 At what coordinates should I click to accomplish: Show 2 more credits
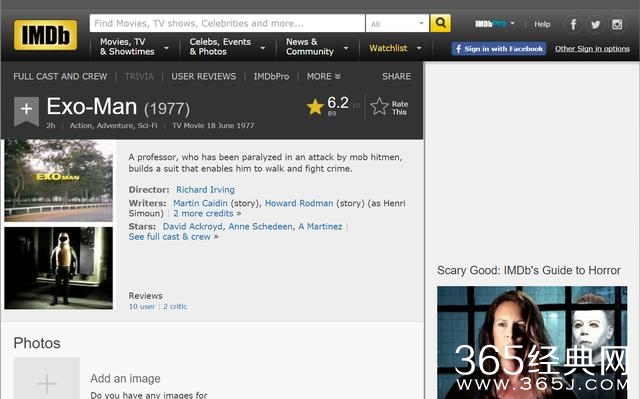[x=203, y=213]
